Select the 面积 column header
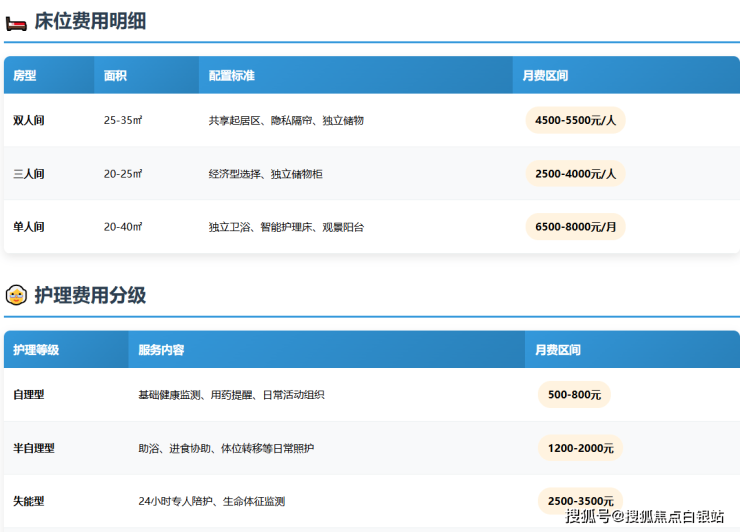The width and height of the screenshot is (740, 532). (x=115, y=76)
